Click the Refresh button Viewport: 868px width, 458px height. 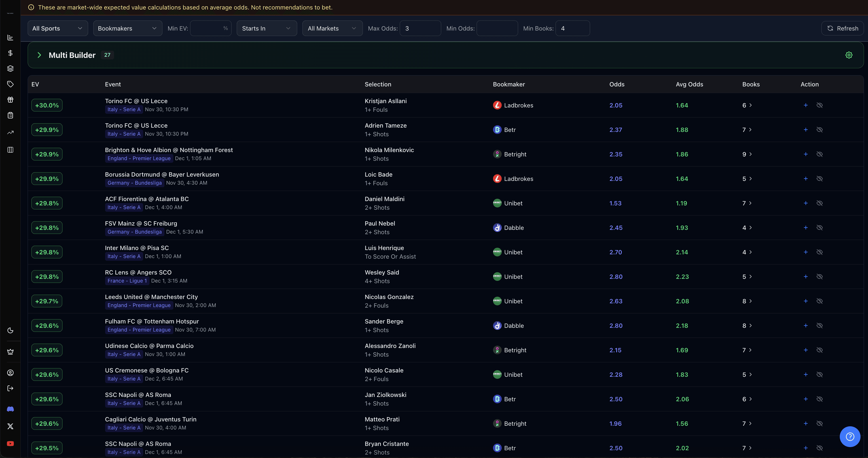(842, 28)
